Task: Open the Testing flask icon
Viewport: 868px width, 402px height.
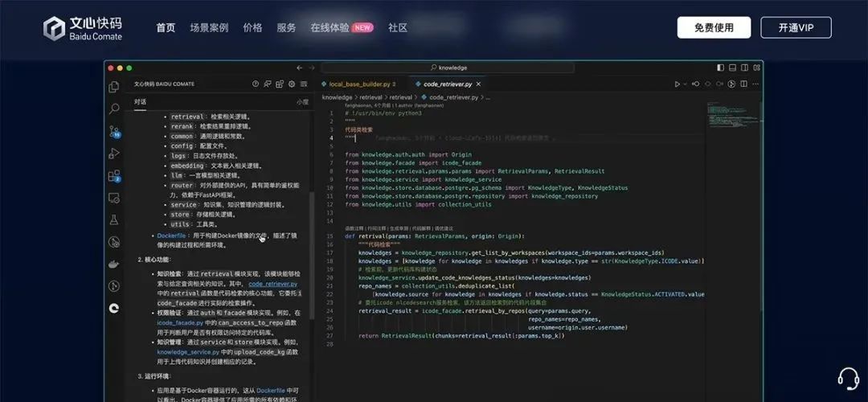Action: 114,219
